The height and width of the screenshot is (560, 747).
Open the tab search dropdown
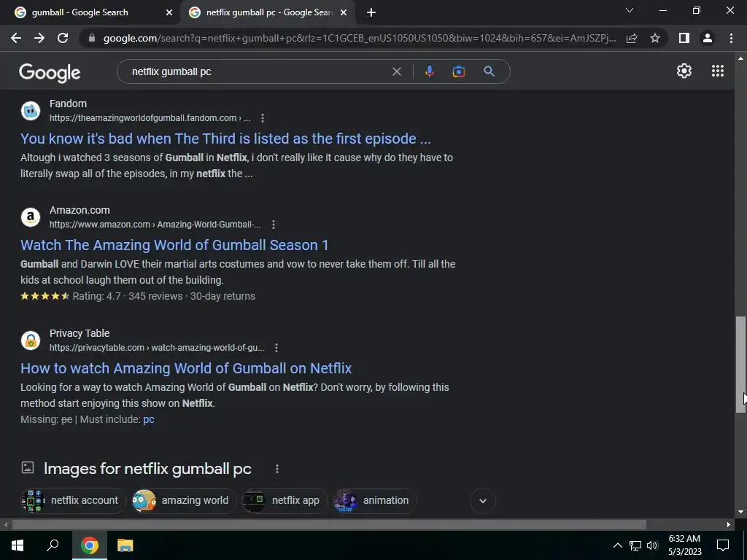pyautogui.click(x=630, y=10)
